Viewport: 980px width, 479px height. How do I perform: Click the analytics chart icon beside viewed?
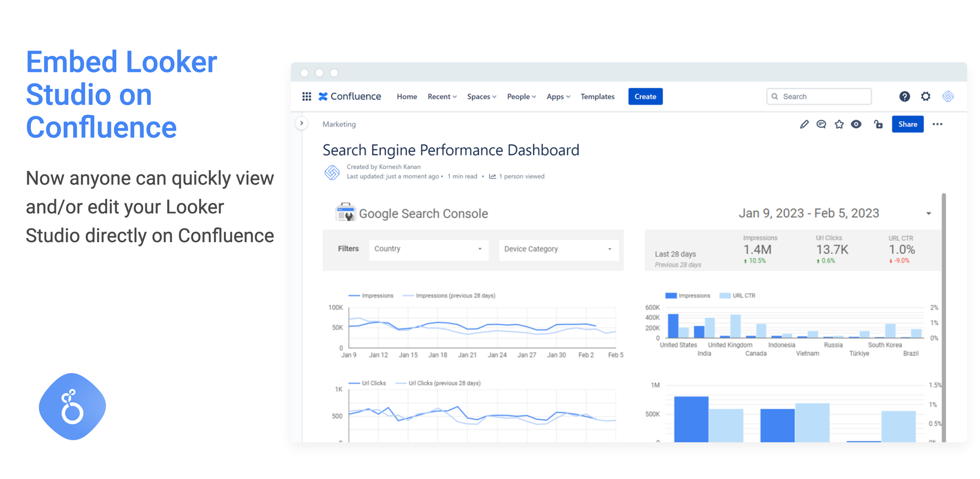pyautogui.click(x=493, y=177)
